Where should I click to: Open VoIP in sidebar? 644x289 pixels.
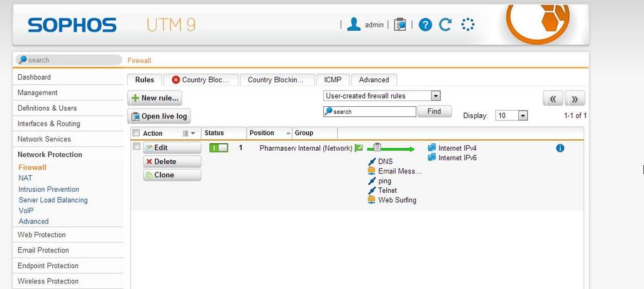coord(26,210)
